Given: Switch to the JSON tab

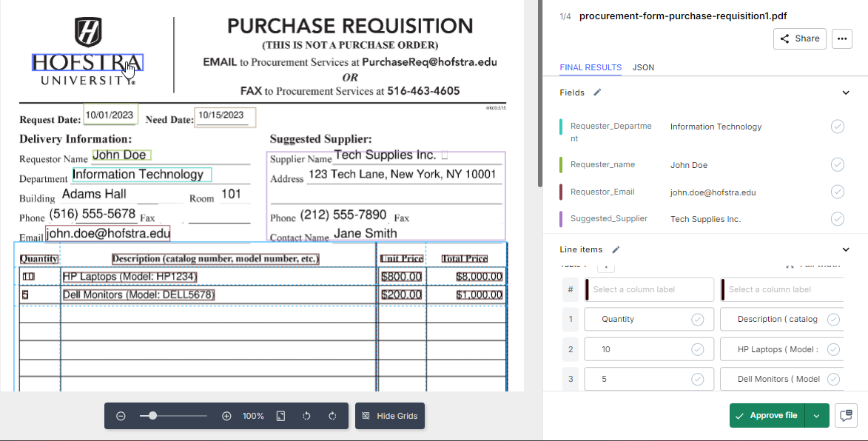Looking at the screenshot, I should point(643,67).
